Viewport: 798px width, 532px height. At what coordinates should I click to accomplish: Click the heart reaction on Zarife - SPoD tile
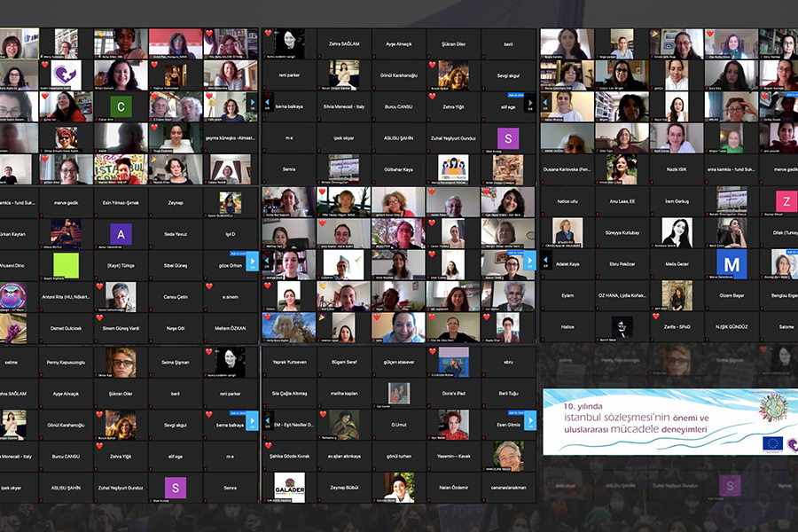tap(657, 317)
